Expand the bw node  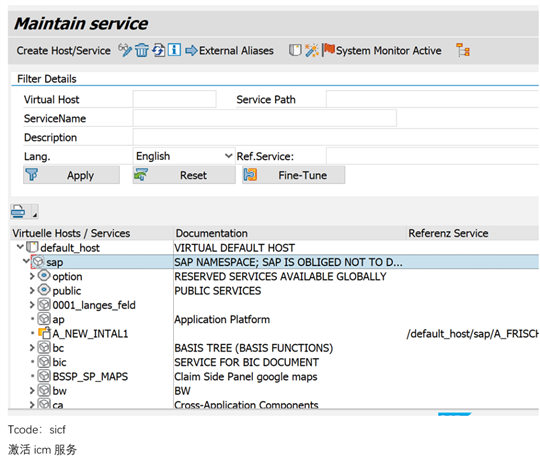(x=32, y=391)
